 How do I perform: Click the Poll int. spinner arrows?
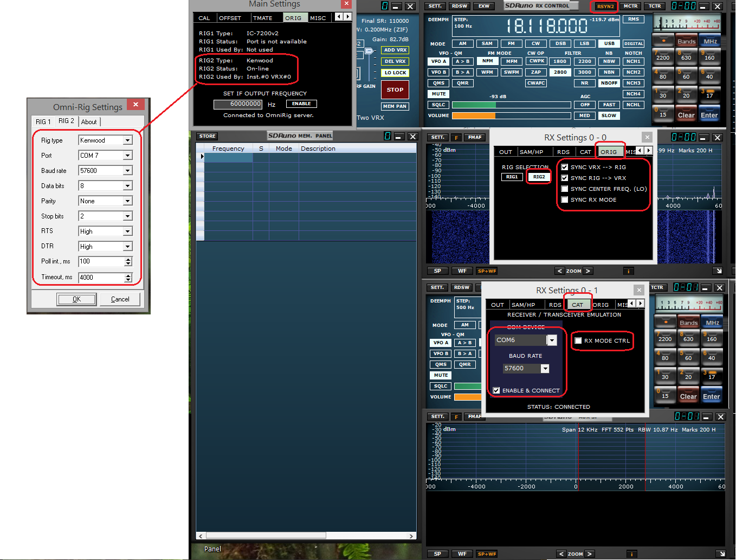point(128,261)
